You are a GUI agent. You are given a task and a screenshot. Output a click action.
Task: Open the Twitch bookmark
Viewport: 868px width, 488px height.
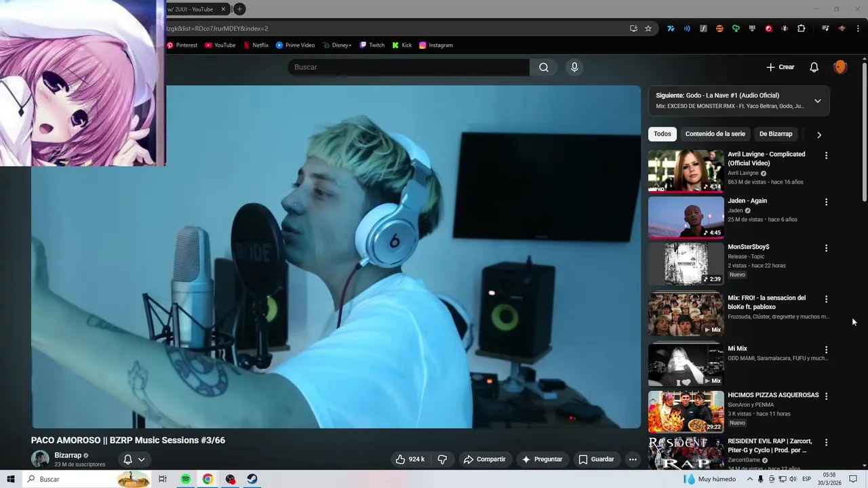click(372, 45)
